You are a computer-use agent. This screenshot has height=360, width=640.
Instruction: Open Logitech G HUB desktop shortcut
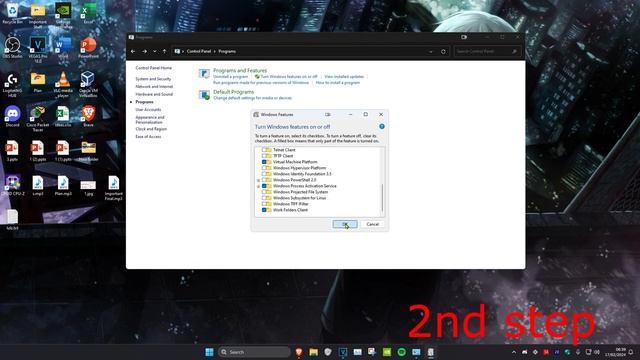pos(12,84)
